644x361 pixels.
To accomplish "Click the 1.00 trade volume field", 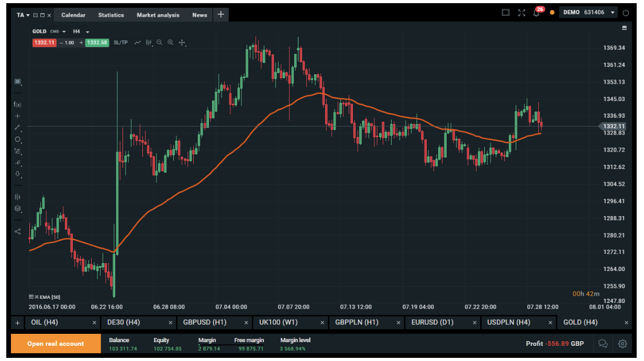I will 69,42.
